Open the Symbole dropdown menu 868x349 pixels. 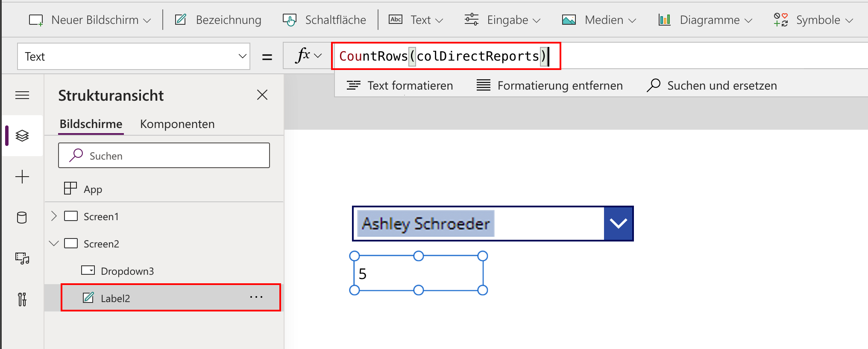814,20
